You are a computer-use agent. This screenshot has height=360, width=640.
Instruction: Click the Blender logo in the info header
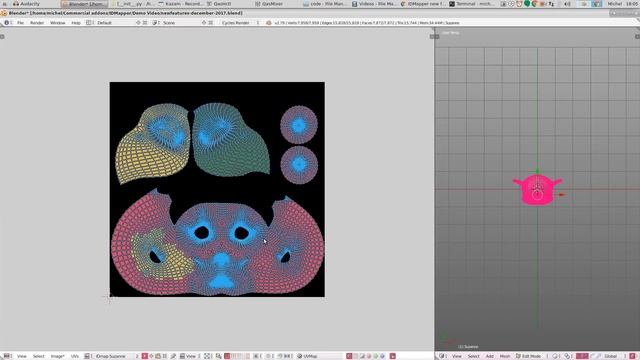(269, 23)
